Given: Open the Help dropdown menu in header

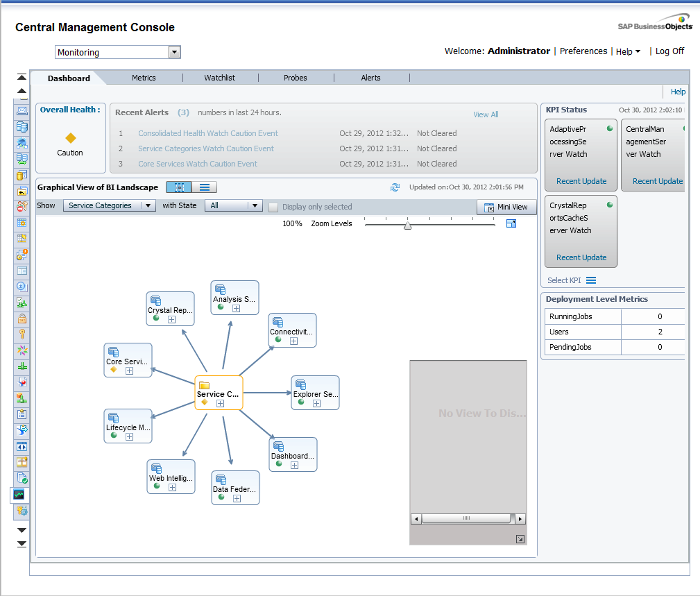Looking at the screenshot, I should pyautogui.click(x=628, y=52).
